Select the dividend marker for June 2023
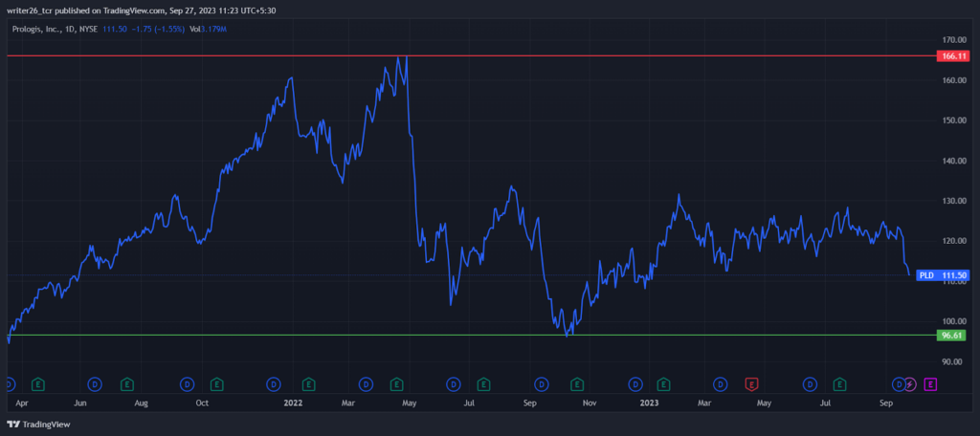The image size is (980, 436). pos(810,382)
